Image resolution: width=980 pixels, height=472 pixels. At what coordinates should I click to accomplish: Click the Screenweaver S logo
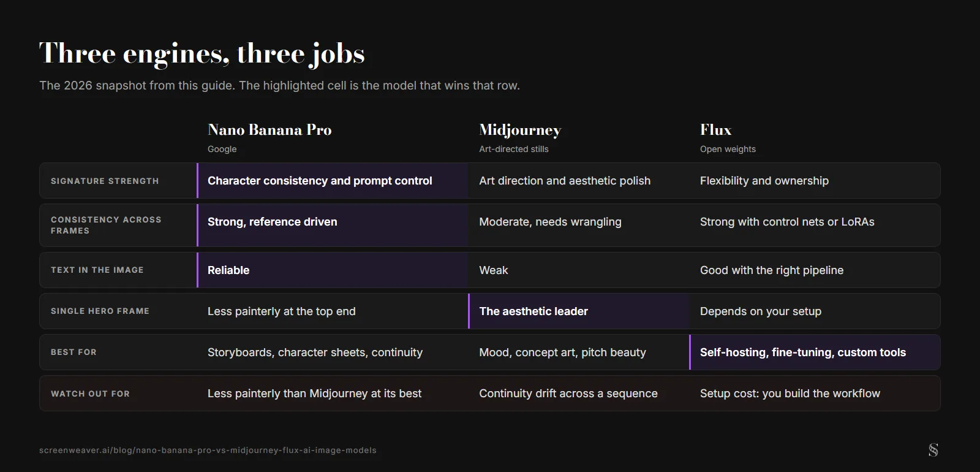[933, 450]
